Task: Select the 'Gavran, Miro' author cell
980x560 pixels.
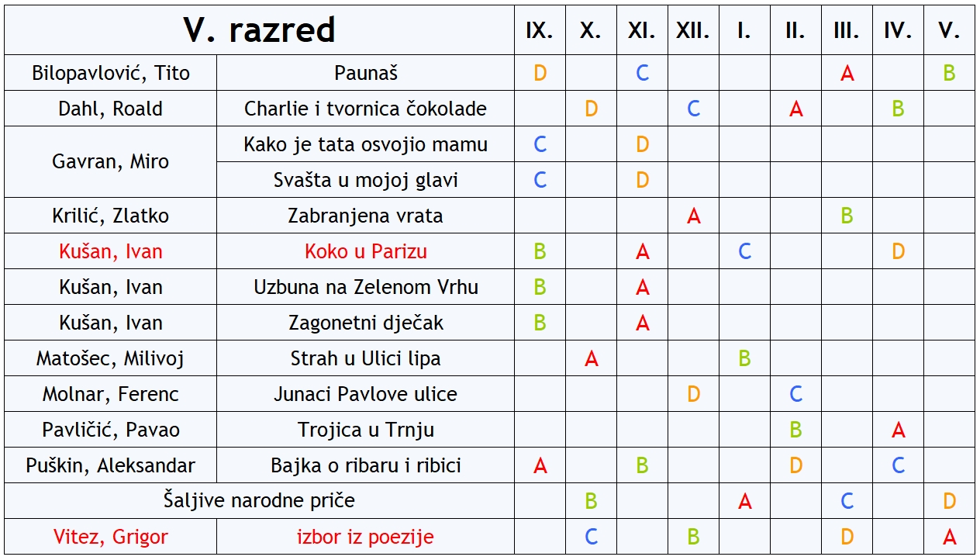Action: pos(111,162)
